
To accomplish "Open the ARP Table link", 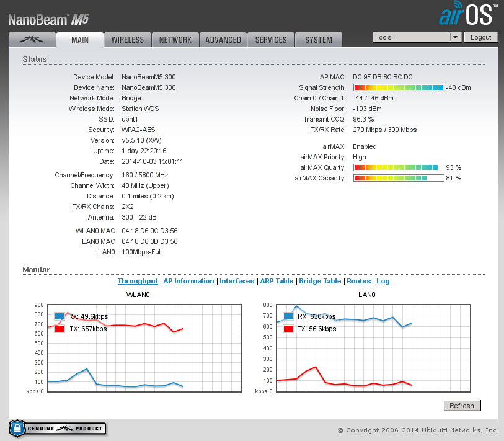I will click(x=276, y=281).
